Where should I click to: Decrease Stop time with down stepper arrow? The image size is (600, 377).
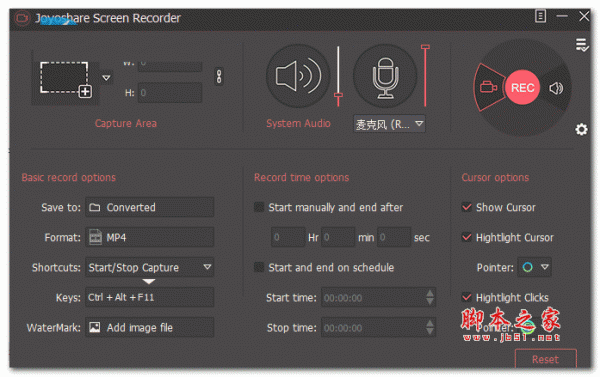[430, 332]
